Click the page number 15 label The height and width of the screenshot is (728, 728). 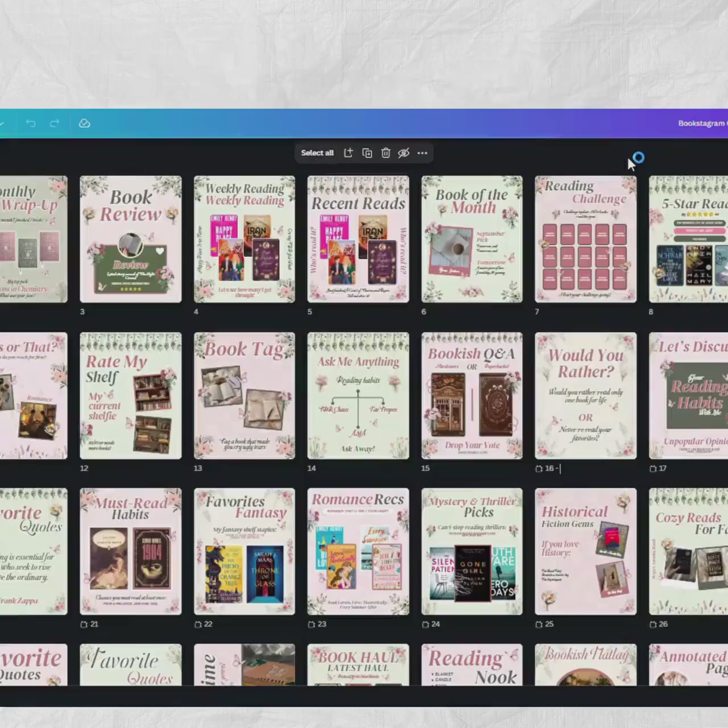tap(425, 468)
